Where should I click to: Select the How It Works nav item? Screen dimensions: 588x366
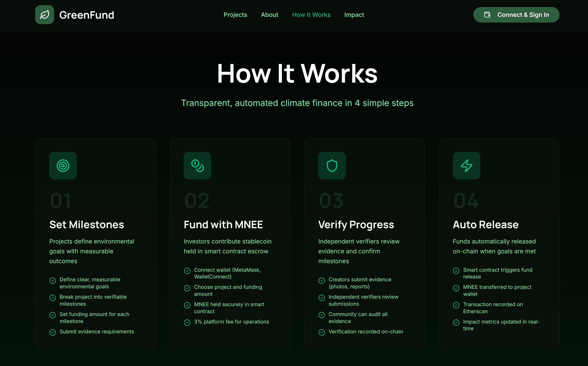(311, 15)
